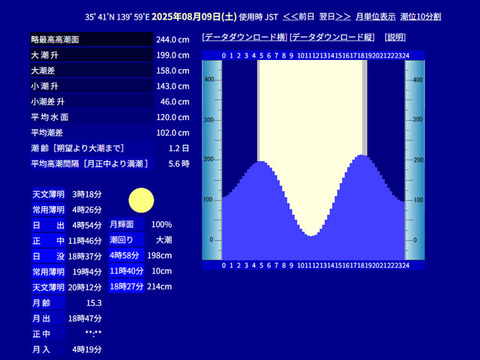Click the low tide time 11時40分

coord(126,271)
